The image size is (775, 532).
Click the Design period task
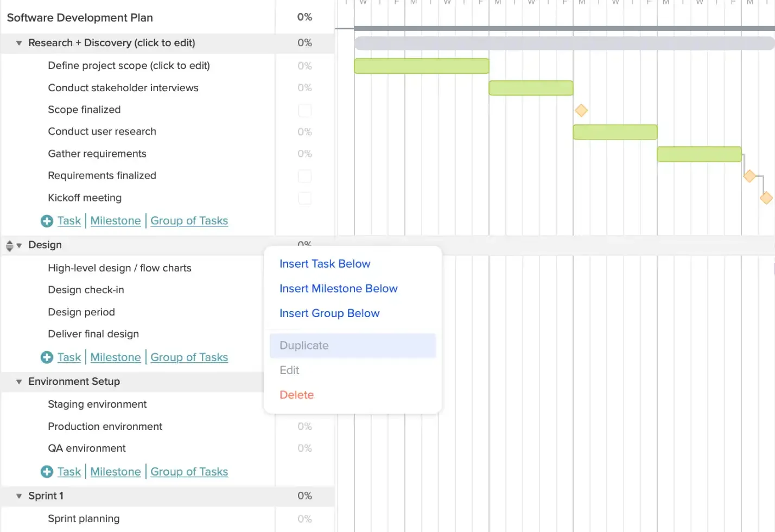tap(81, 312)
